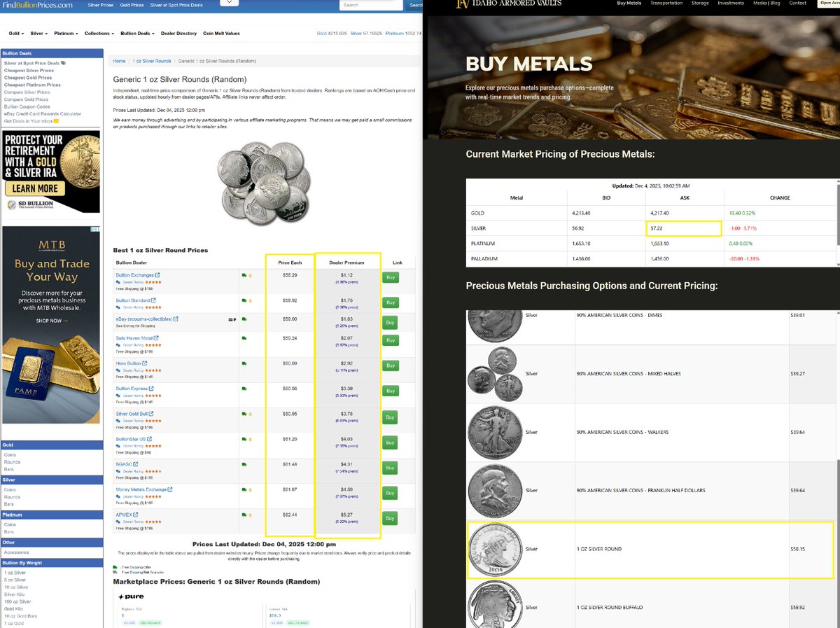The height and width of the screenshot is (628, 840).
Task: Click eBay Credit Card Rewards Calculator link
Action: 42,113
